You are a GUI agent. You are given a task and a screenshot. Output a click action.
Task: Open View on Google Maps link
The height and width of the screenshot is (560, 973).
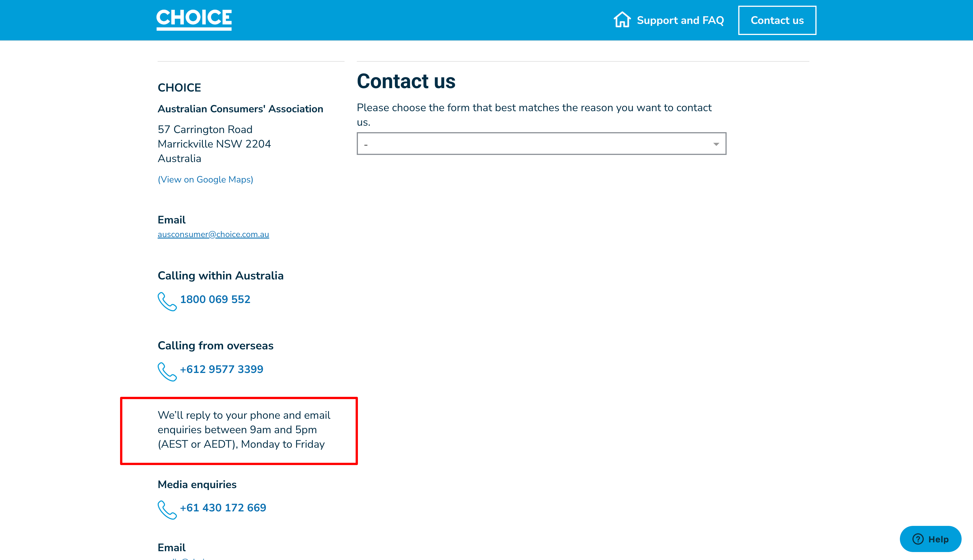pyautogui.click(x=205, y=180)
